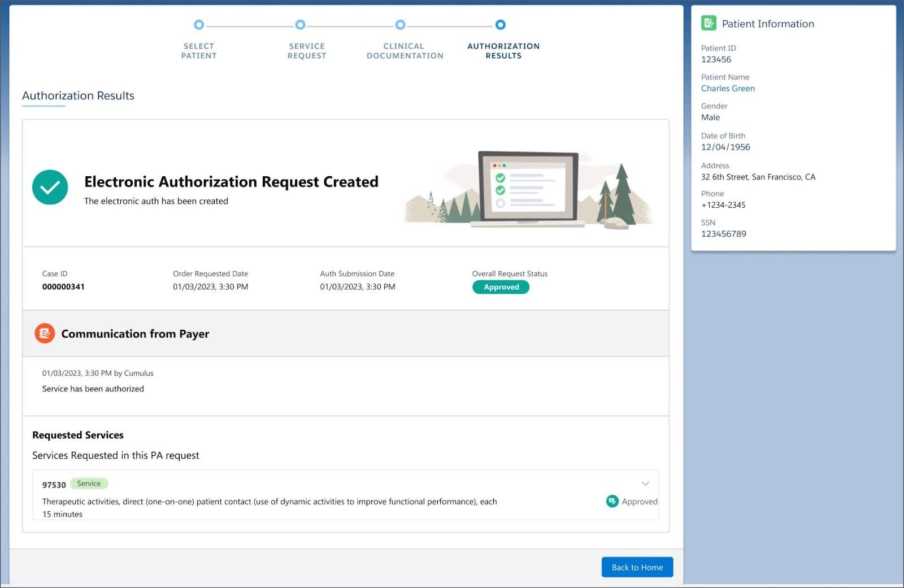Click the Patient ID value 123456
This screenshot has width=904, height=588.
pos(716,59)
